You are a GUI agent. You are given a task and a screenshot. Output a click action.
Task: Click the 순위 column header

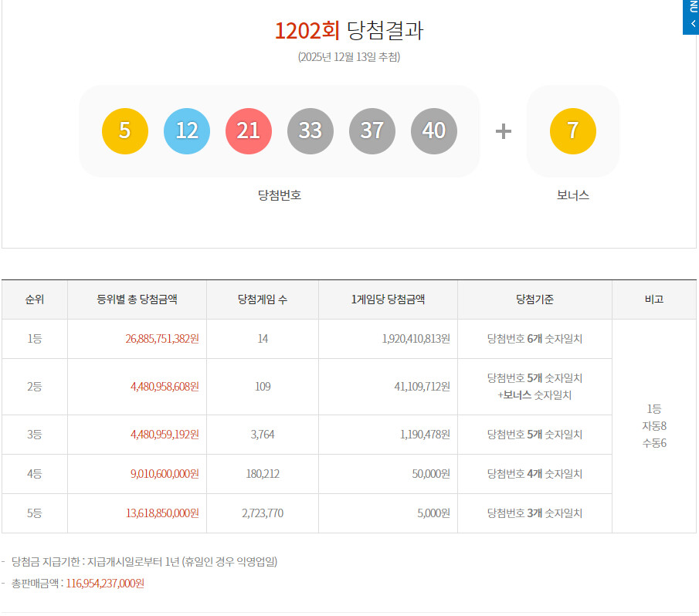(x=35, y=300)
